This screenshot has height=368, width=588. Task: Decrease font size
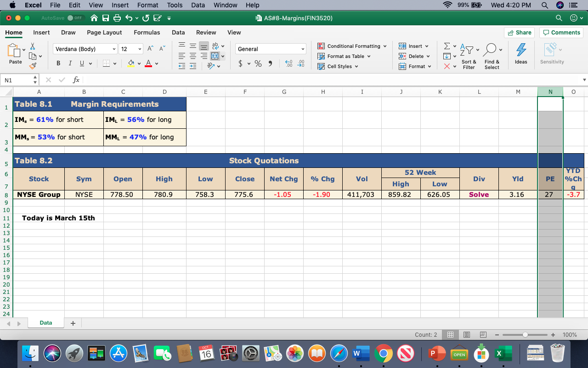tap(162, 49)
